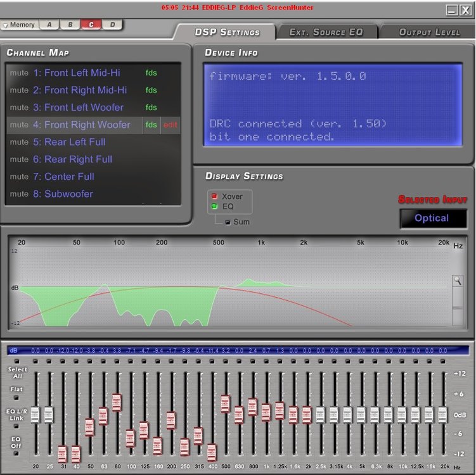Viewport: 476px width, 475px height.
Task: Switch to Ext. Source EQ tab
Action: (326, 32)
